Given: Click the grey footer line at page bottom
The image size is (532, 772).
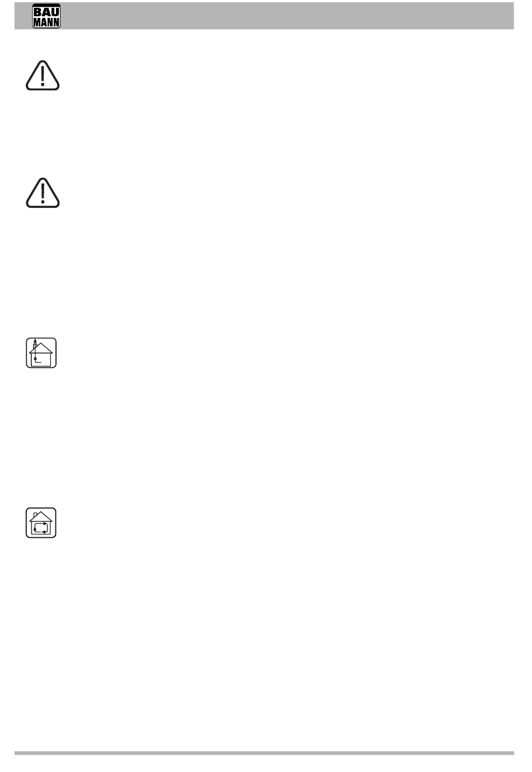Looking at the screenshot, I should [264, 753].
